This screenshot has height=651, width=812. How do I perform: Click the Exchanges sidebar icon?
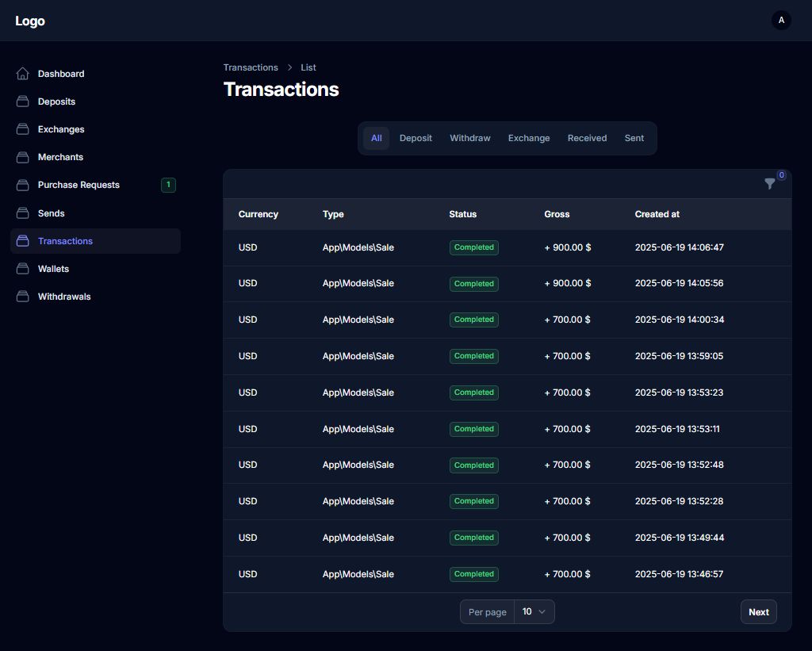(23, 129)
